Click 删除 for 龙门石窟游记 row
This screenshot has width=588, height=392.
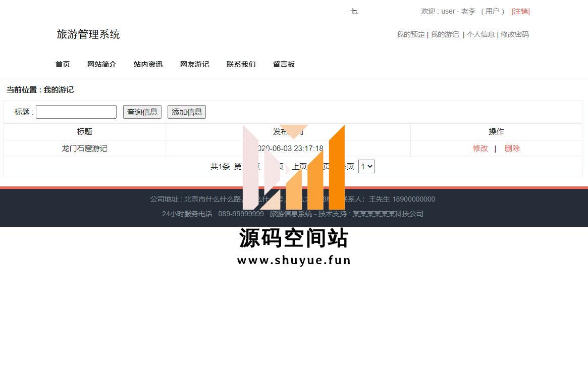click(512, 149)
